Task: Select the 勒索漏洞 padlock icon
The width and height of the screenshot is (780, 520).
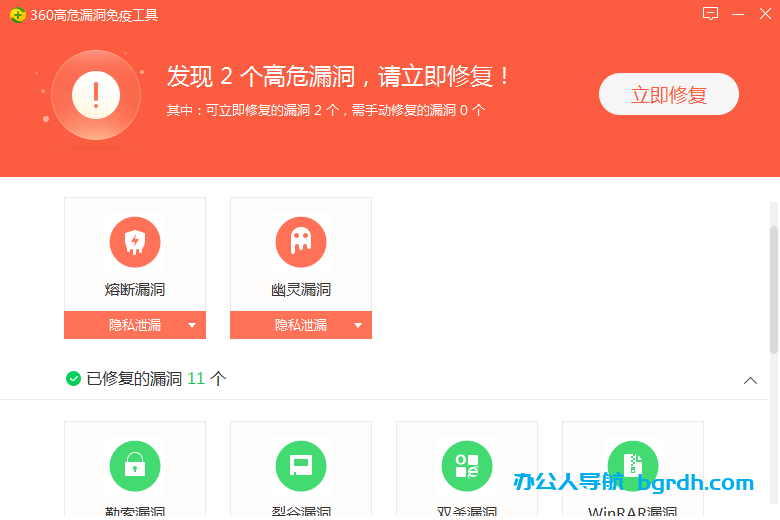Action: (x=135, y=466)
